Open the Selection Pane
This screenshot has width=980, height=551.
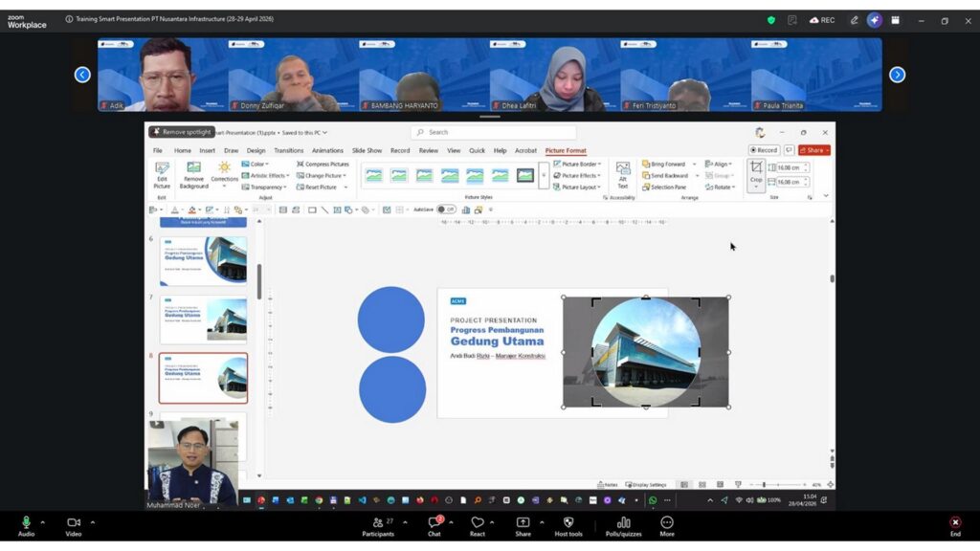[x=664, y=187]
